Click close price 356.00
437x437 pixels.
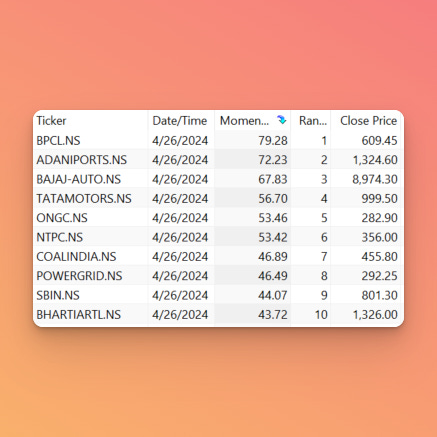(x=380, y=237)
